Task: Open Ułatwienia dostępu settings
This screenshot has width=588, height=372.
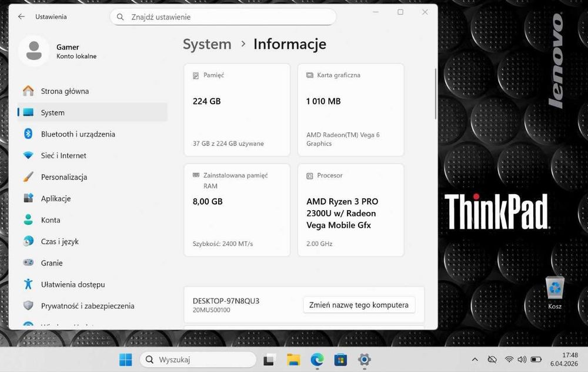Action: (92, 284)
